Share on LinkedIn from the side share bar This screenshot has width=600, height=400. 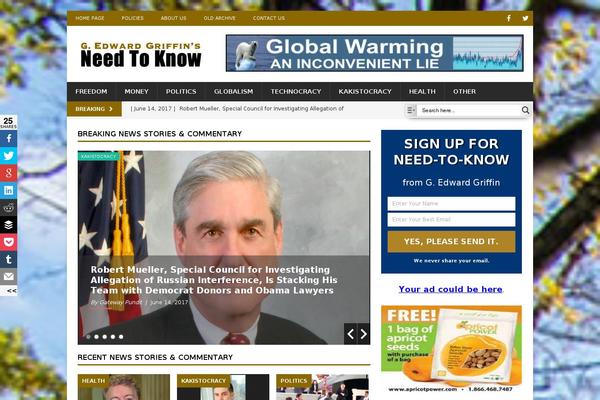coord(8,190)
